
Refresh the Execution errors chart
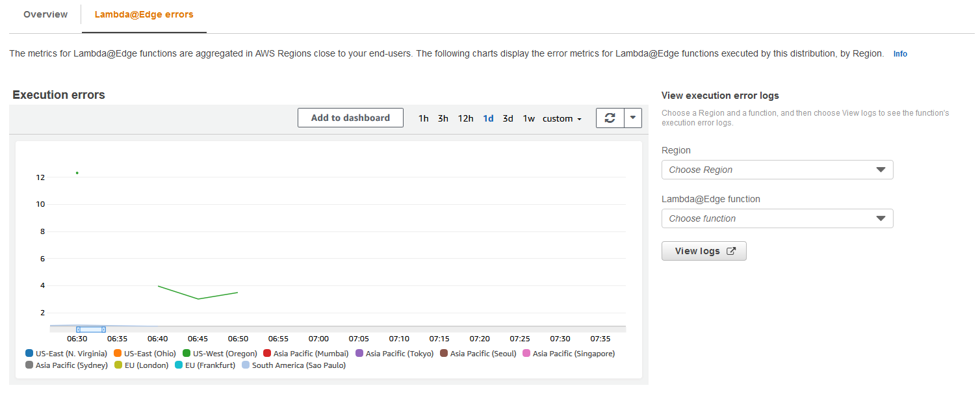click(610, 118)
